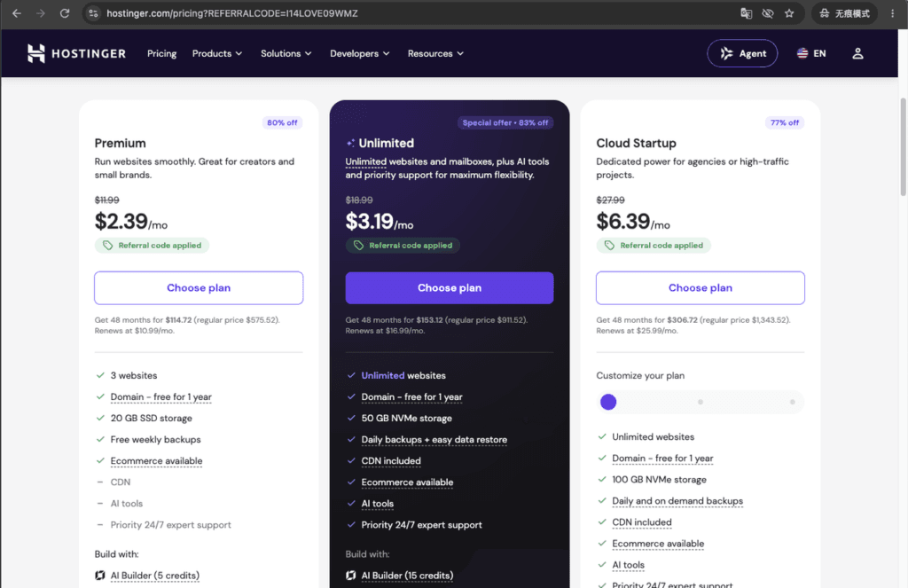
Task: Expand the Solutions dropdown menu
Action: click(x=286, y=53)
